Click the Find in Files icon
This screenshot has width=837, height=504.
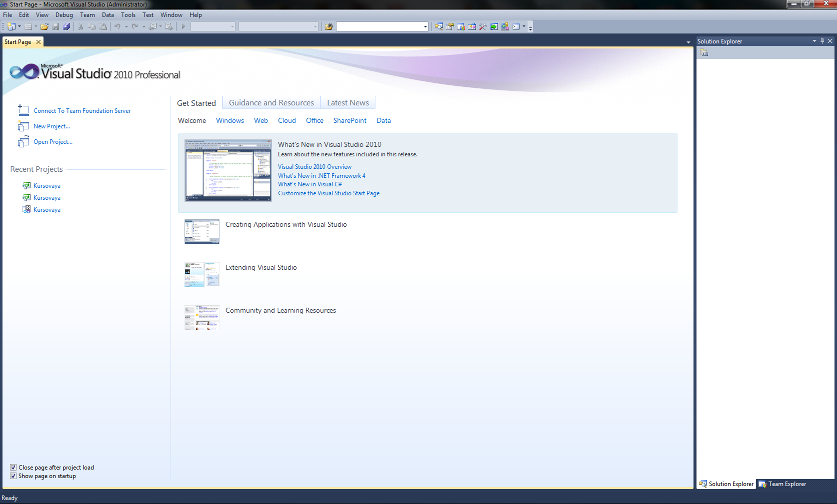point(328,26)
